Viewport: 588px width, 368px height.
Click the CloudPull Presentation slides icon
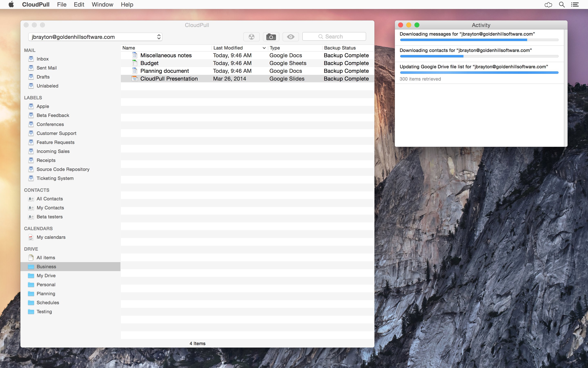[x=135, y=79]
